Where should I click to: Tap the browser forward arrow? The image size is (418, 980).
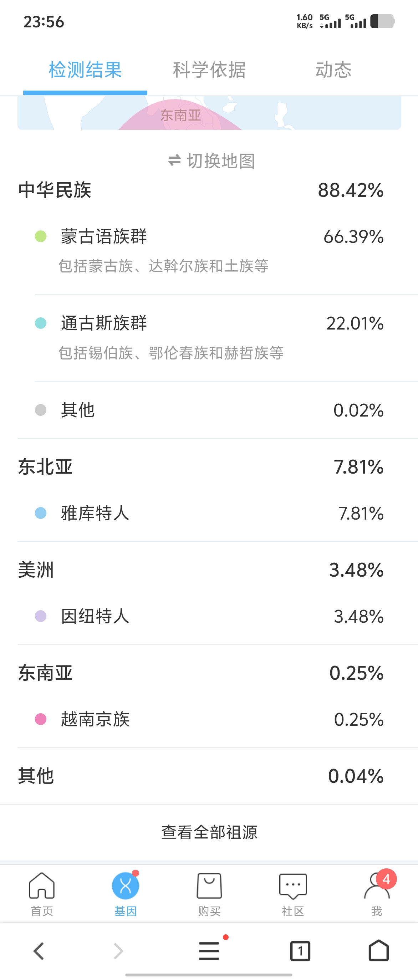tap(119, 951)
